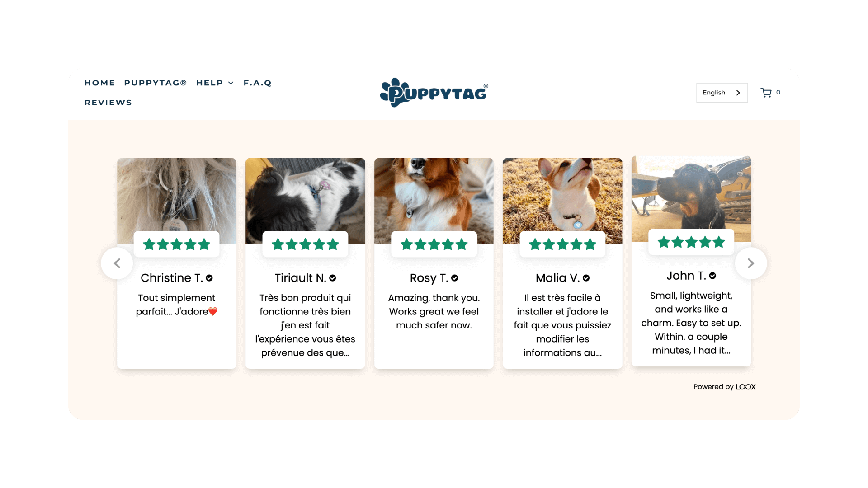This screenshot has height=488, width=868.
Task: Click the PuppyTag paw logo
Action: tap(434, 93)
